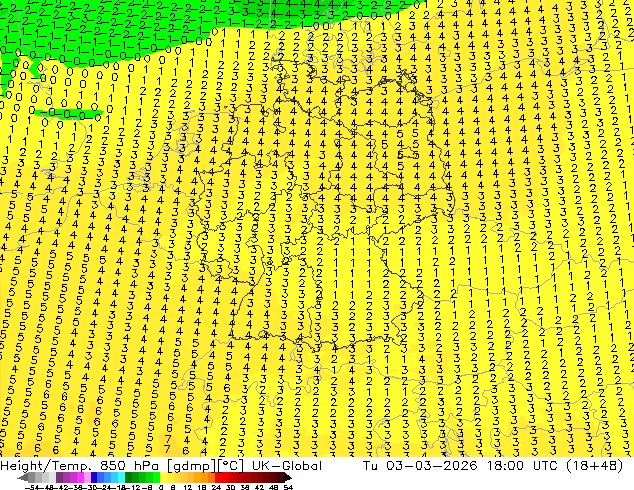Click the "-54" legend scale value
Image resolution: width=634 pixels, height=490 pixels.
(32, 487)
